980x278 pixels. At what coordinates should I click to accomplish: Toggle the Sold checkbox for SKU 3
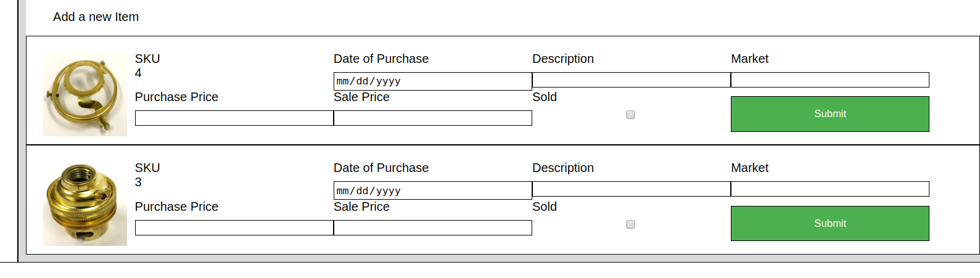tap(630, 224)
